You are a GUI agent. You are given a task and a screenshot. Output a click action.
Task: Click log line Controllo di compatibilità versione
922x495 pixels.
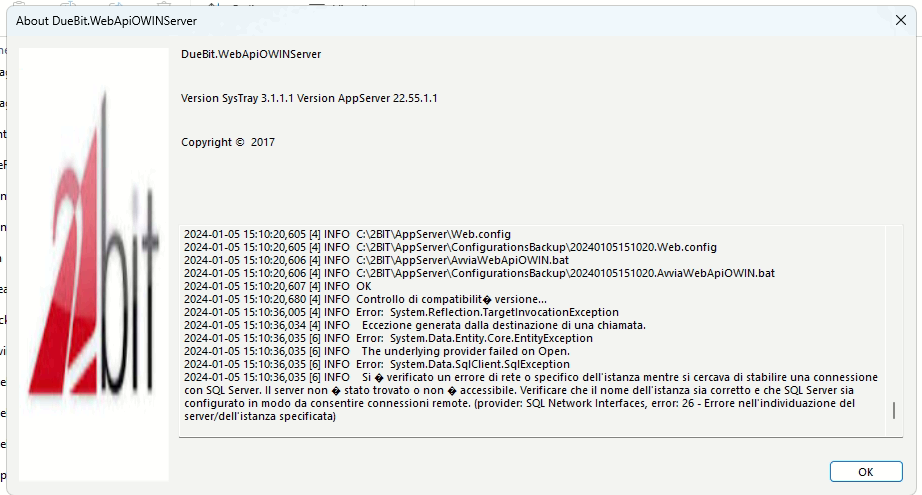pyautogui.click(x=365, y=299)
